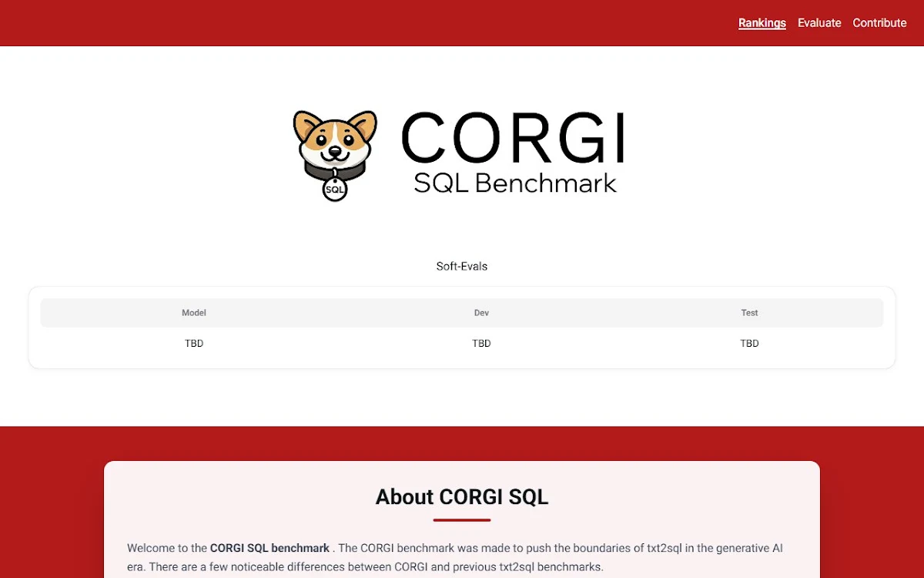Select the TBD cell under Model
This screenshot has height=578, width=924.
click(194, 344)
